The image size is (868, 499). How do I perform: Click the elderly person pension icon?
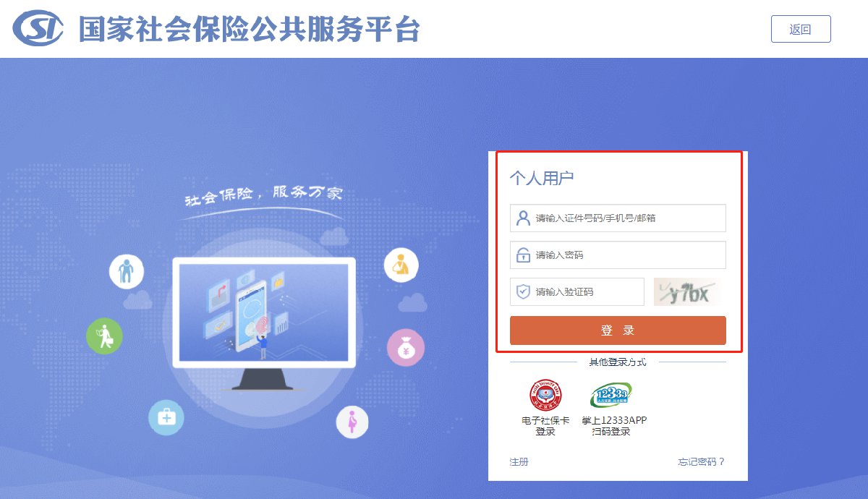click(x=127, y=272)
